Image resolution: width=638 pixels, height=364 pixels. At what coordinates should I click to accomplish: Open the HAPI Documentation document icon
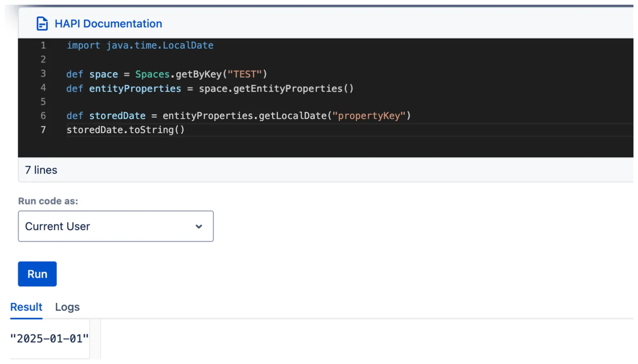point(42,24)
